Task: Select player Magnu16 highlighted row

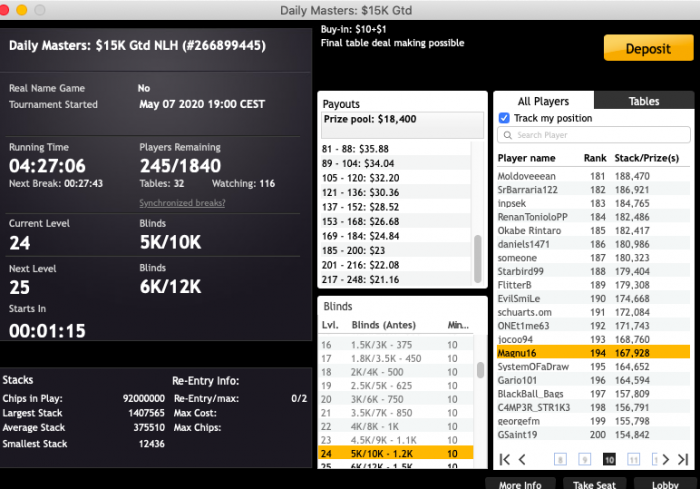Action: 593,353
